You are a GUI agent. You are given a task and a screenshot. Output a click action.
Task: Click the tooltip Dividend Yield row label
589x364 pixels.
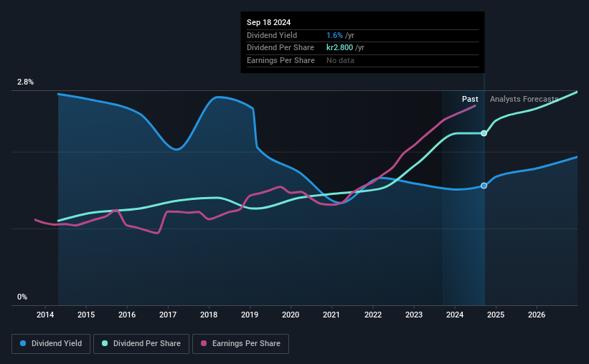272,35
